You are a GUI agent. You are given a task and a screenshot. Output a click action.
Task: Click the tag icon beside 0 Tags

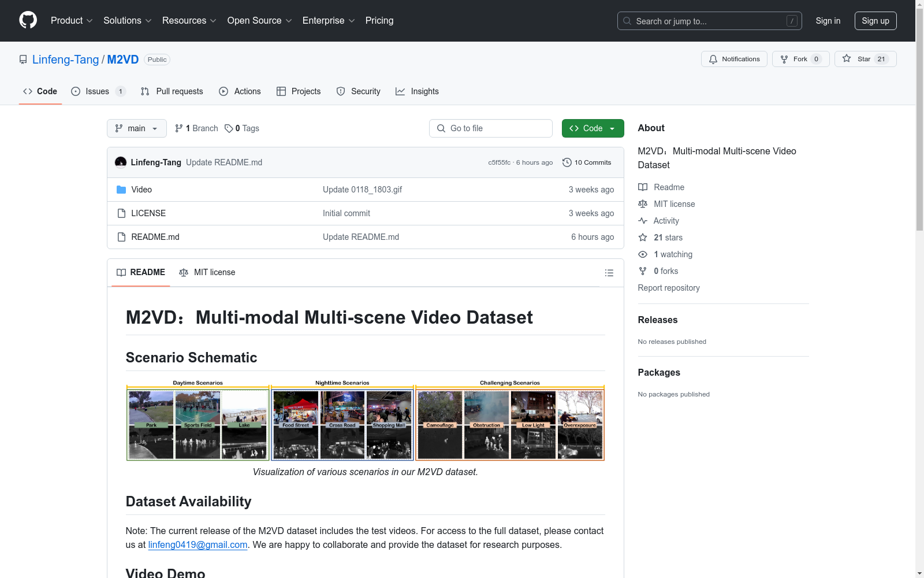pos(229,128)
